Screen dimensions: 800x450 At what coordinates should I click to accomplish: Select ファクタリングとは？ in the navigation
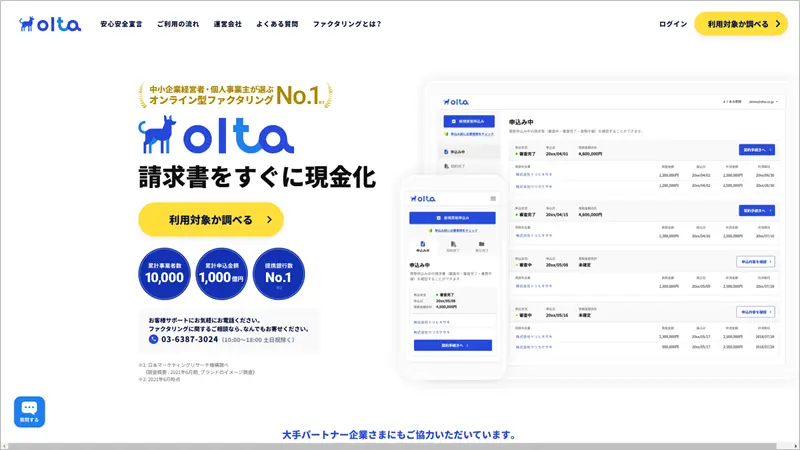(346, 24)
